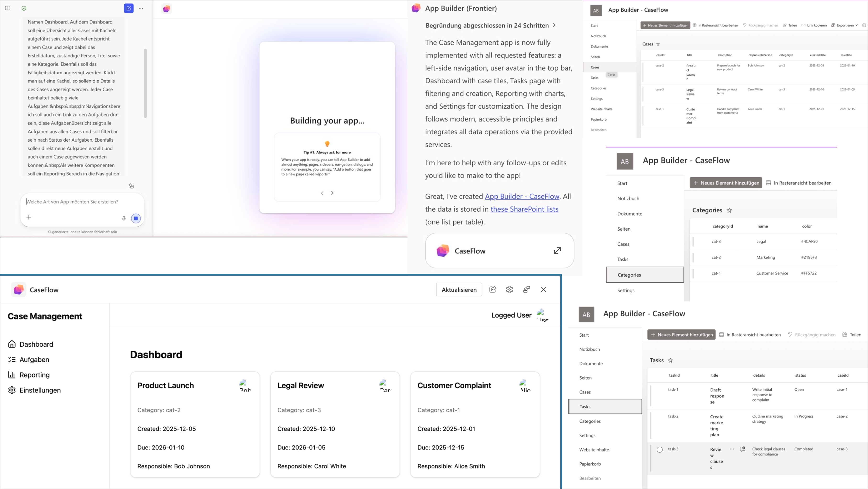868x489 pixels.
Task: Open Aufgaben in the Case Management navigation
Action: [34, 360]
